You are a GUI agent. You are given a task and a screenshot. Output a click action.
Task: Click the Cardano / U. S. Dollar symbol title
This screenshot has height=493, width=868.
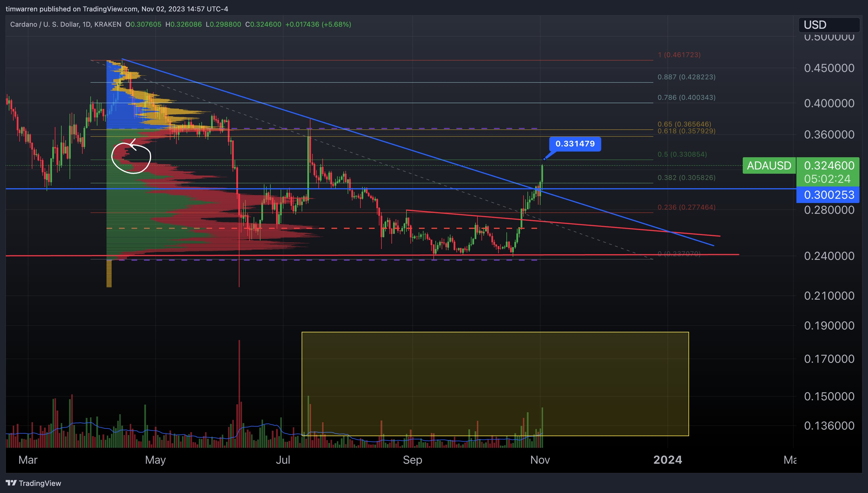click(x=45, y=24)
